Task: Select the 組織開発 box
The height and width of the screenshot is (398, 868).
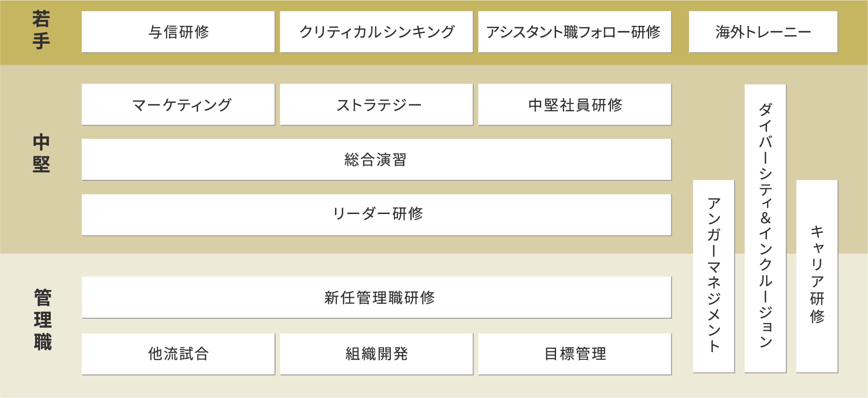Action: [376, 354]
